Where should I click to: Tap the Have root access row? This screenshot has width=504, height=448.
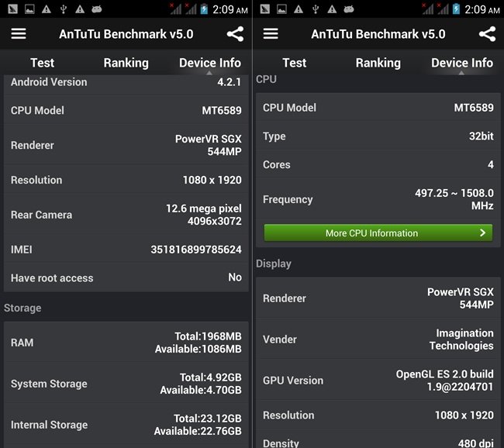[126, 277]
